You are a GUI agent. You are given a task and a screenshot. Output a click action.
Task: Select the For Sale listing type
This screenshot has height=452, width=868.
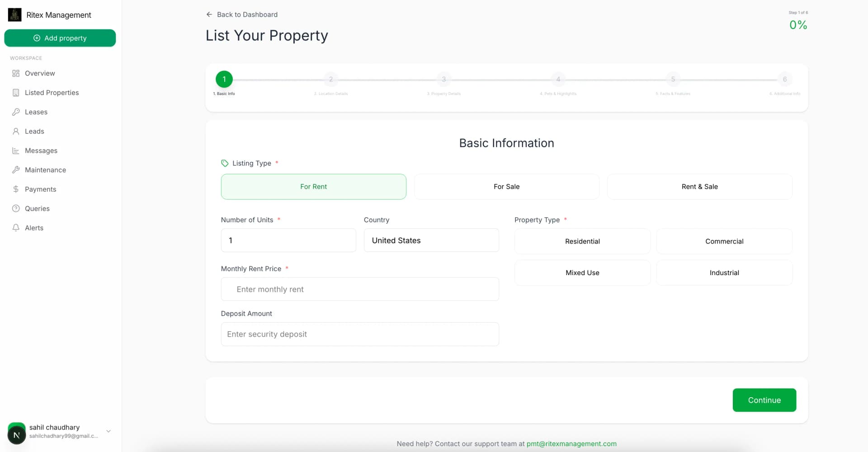[x=506, y=186]
